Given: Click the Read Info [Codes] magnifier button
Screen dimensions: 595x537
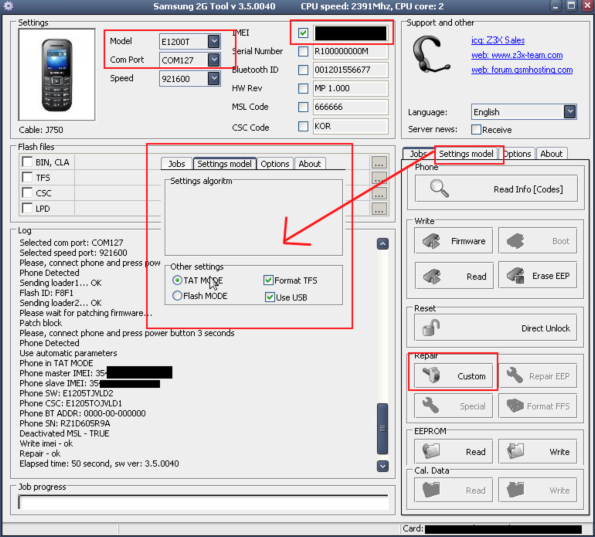Looking at the screenshot, I should (x=496, y=189).
